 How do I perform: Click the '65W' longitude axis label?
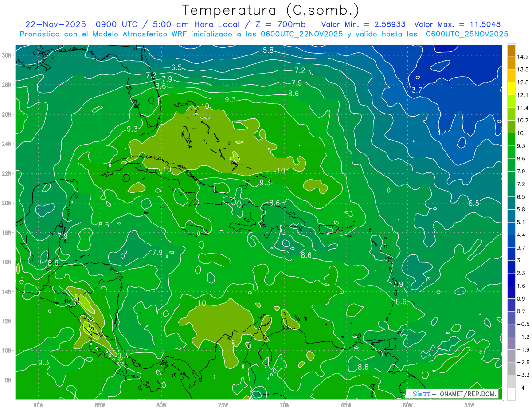346,405
